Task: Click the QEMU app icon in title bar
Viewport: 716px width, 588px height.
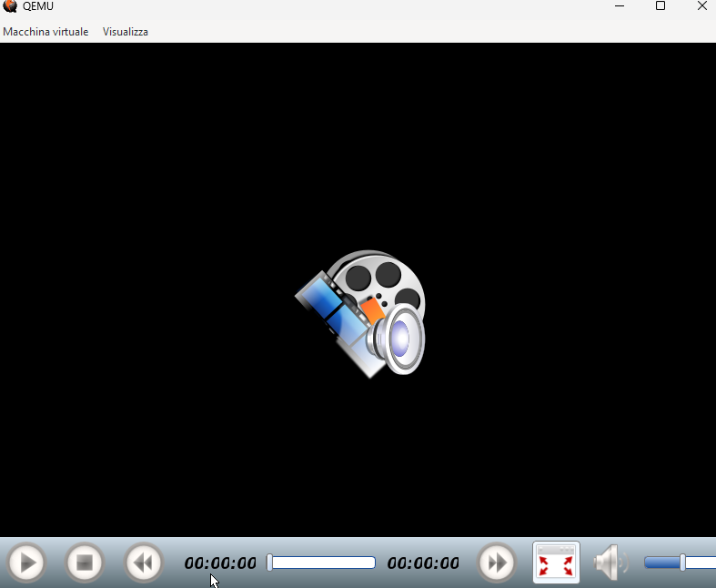Action: pos(10,6)
